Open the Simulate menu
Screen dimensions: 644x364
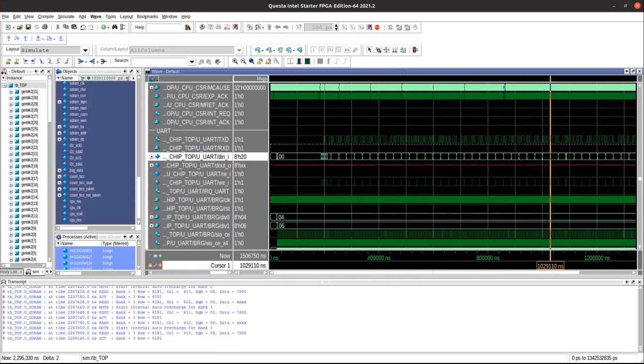point(66,17)
